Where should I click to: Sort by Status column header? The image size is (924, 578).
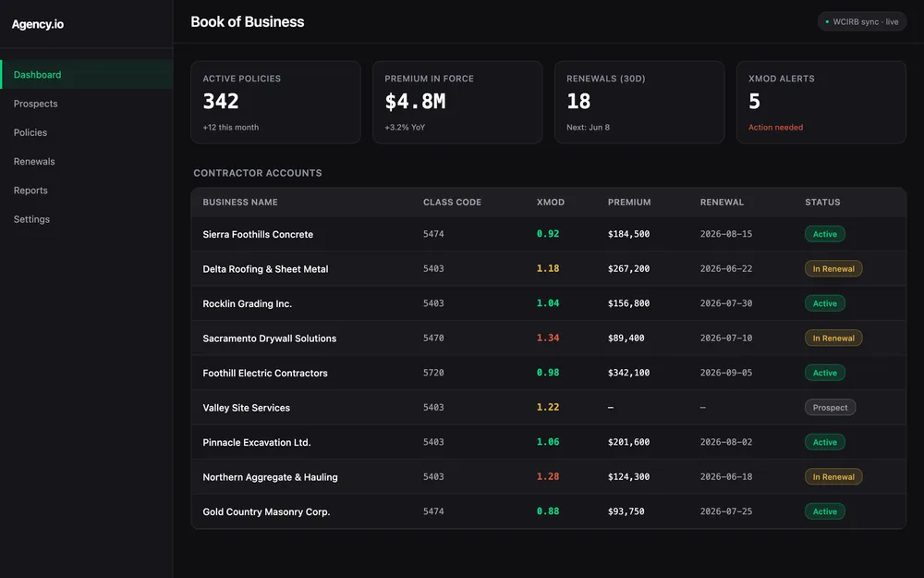click(822, 203)
